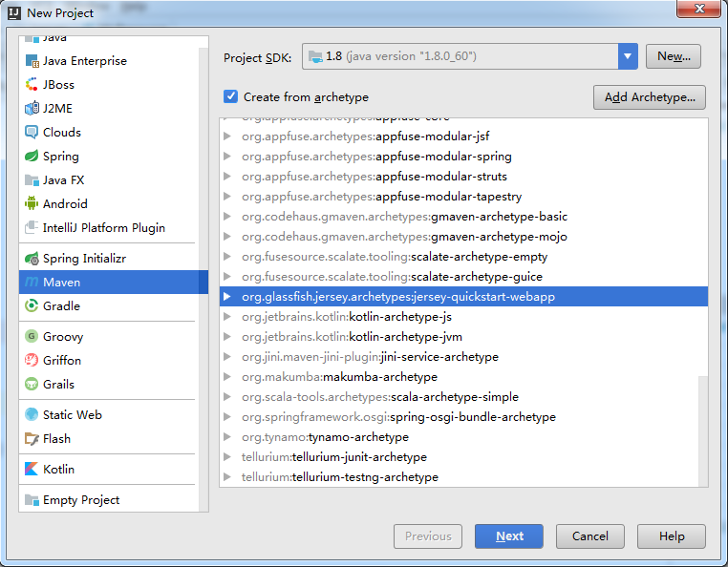Click the Flash folder icon
This screenshot has height=567, width=728.
tap(32, 438)
